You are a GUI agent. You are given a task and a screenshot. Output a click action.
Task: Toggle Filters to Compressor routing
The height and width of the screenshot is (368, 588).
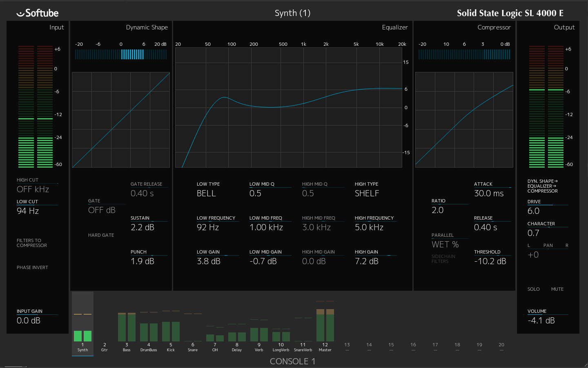click(x=32, y=243)
